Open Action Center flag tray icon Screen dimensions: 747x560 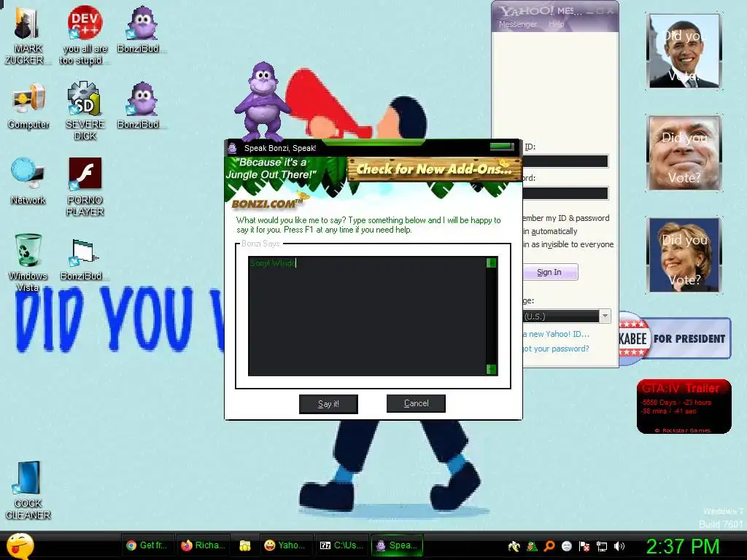point(584,546)
